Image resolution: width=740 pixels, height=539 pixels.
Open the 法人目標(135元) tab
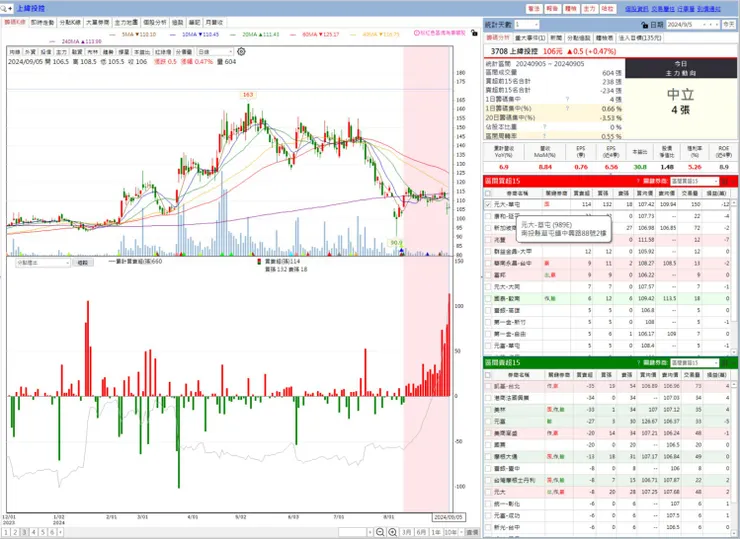pyautogui.click(x=640, y=38)
